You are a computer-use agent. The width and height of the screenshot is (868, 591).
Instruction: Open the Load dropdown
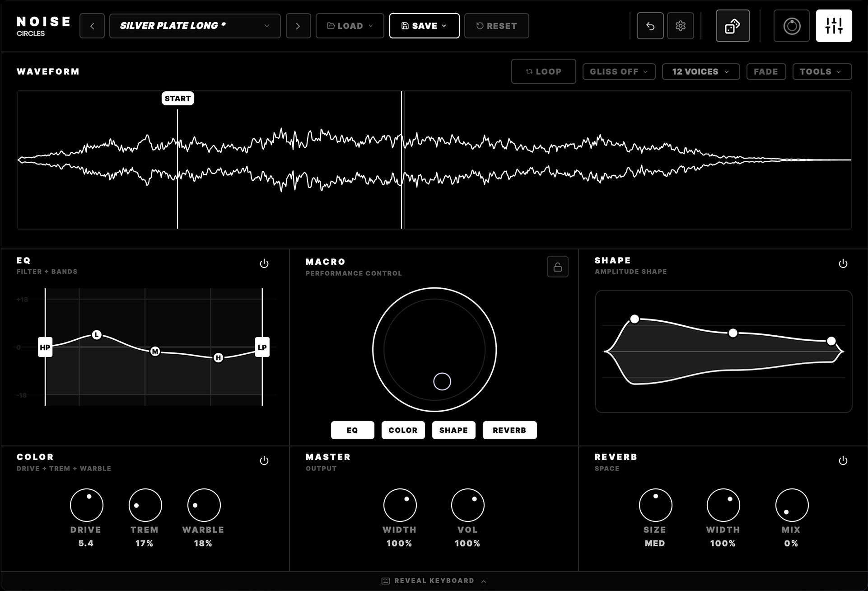click(x=350, y=26)
